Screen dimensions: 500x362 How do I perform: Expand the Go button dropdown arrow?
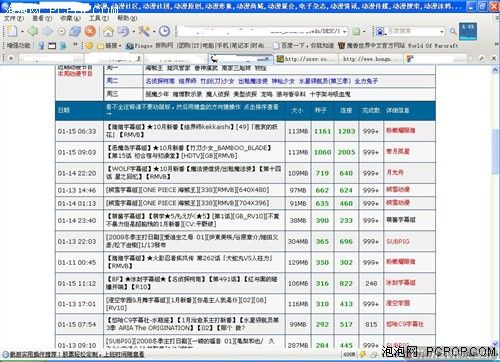click(364, 32)
